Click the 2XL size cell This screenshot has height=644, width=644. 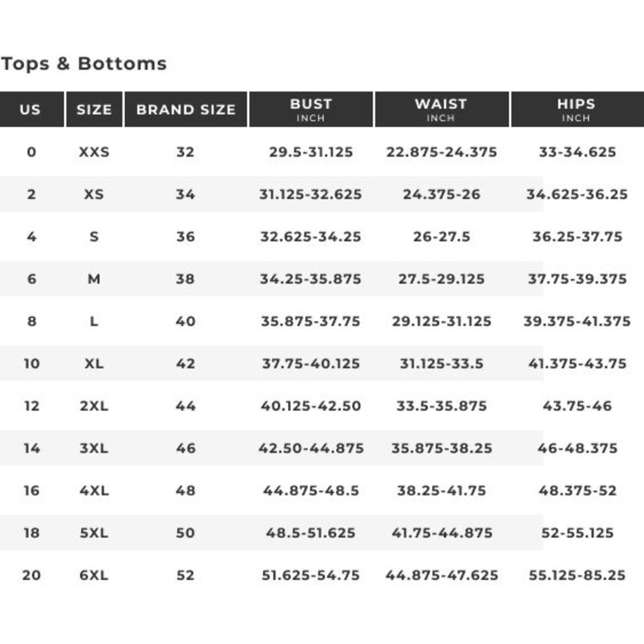94,406
